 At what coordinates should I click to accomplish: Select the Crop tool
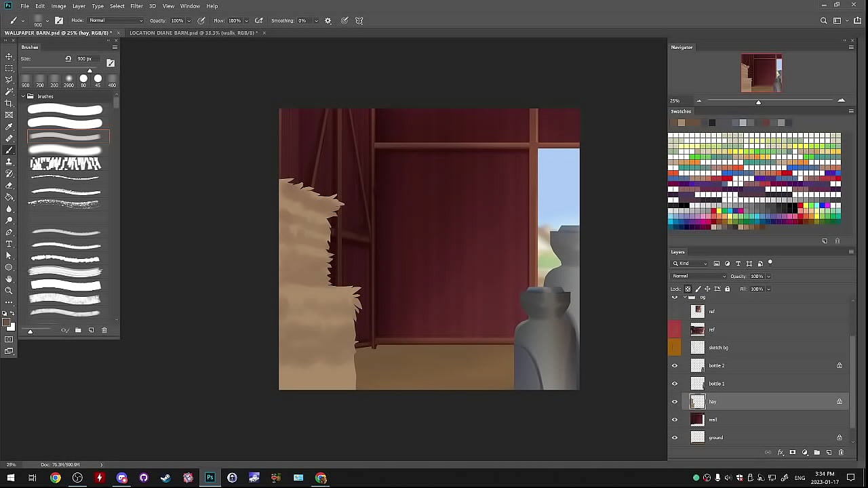[x=9, y=103]
